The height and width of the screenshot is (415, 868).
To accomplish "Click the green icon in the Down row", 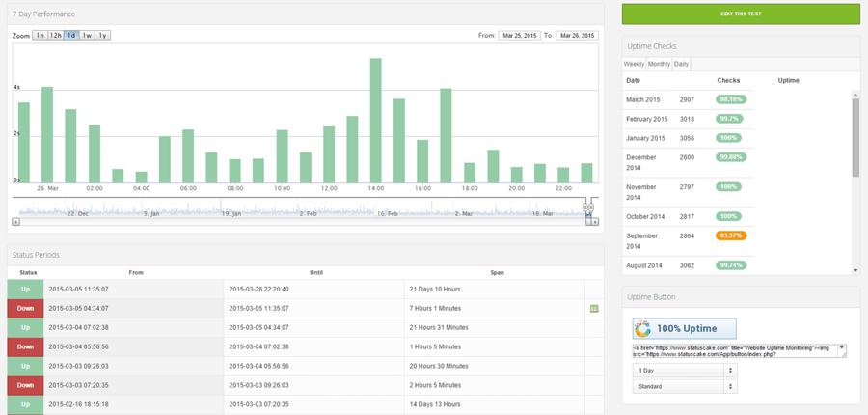I will (x=594, y=309).
